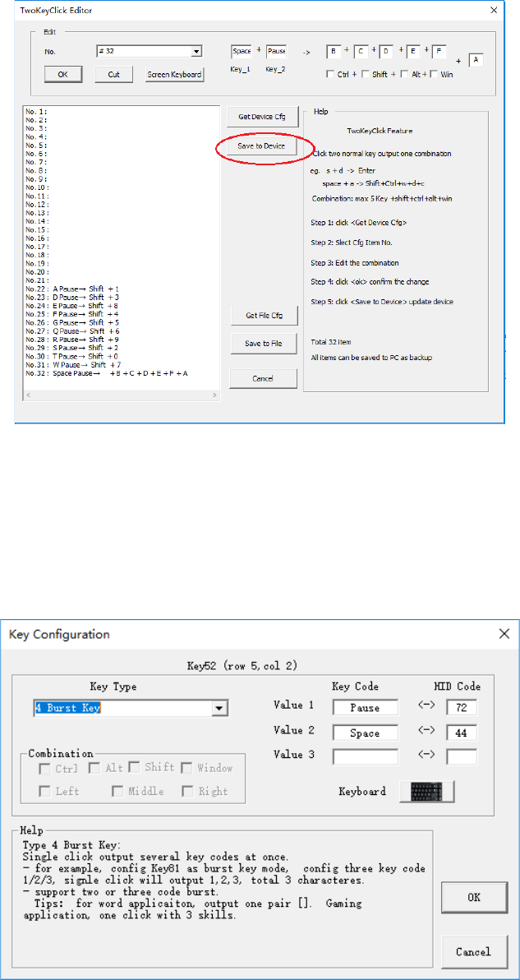Click the empty Value 3 HID Code field
Screen dimensions: 520x980
coord(462,756)
